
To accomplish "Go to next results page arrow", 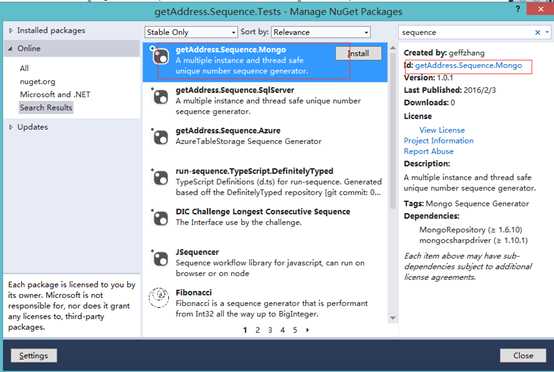I will (307, 330).
